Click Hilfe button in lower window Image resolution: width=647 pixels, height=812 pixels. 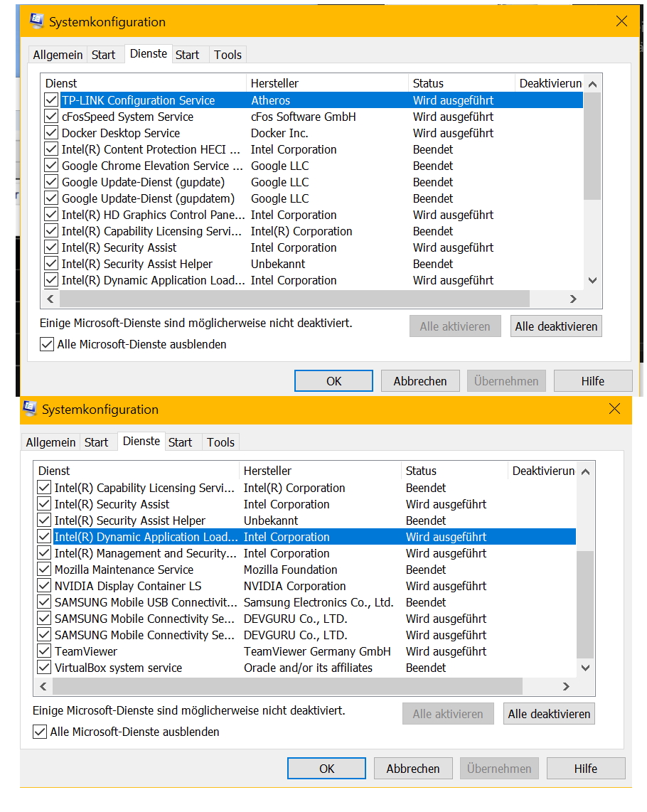pos(585,769)
